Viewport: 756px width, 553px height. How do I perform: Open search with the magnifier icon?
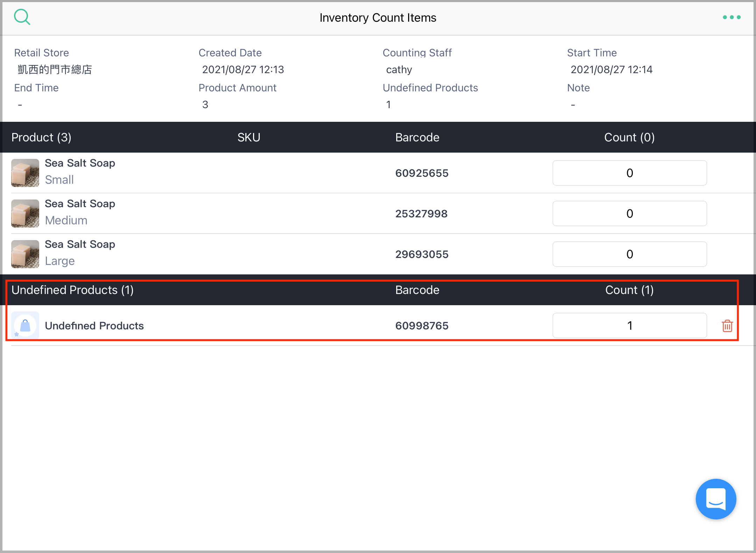[x=22, y=17]
